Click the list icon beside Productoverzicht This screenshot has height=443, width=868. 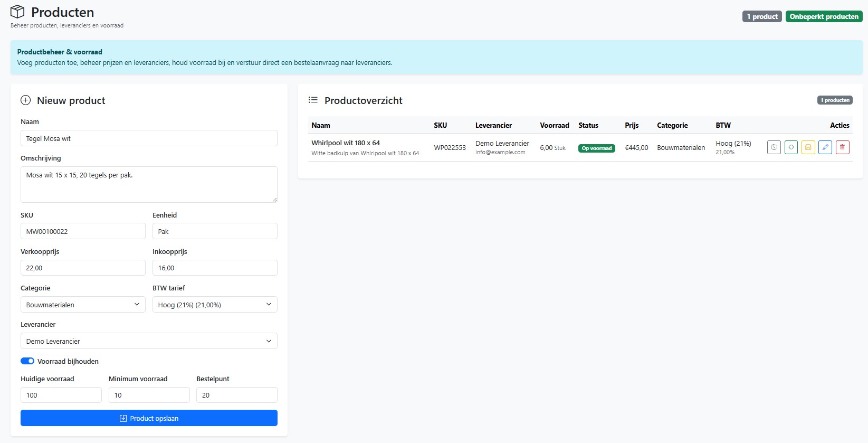(x=313, y=100)
